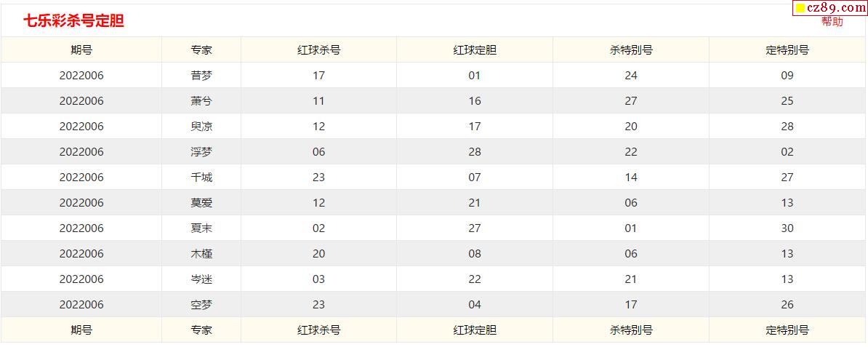Select the top 红球杀号 column header
Image resolution: width=868 pixels, height=347 pixels.
318,50
